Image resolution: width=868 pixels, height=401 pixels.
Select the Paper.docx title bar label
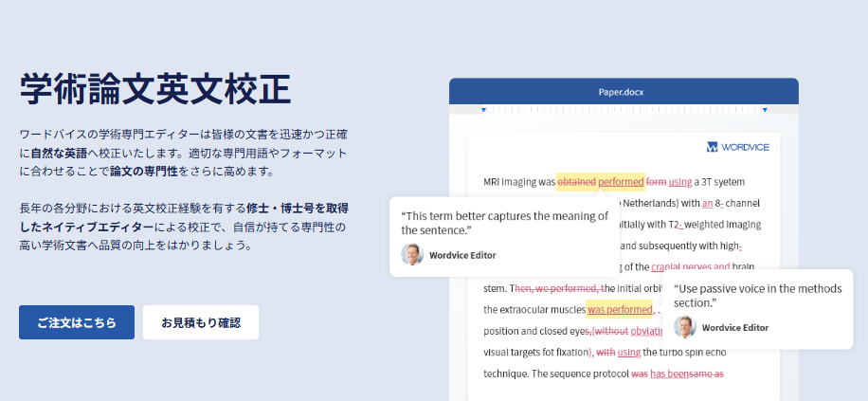click(x=621, y=92)
